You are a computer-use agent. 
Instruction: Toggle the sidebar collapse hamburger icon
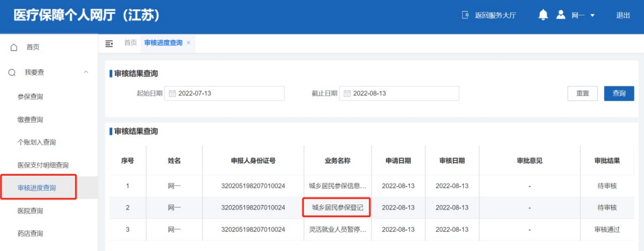coord(109,43)
